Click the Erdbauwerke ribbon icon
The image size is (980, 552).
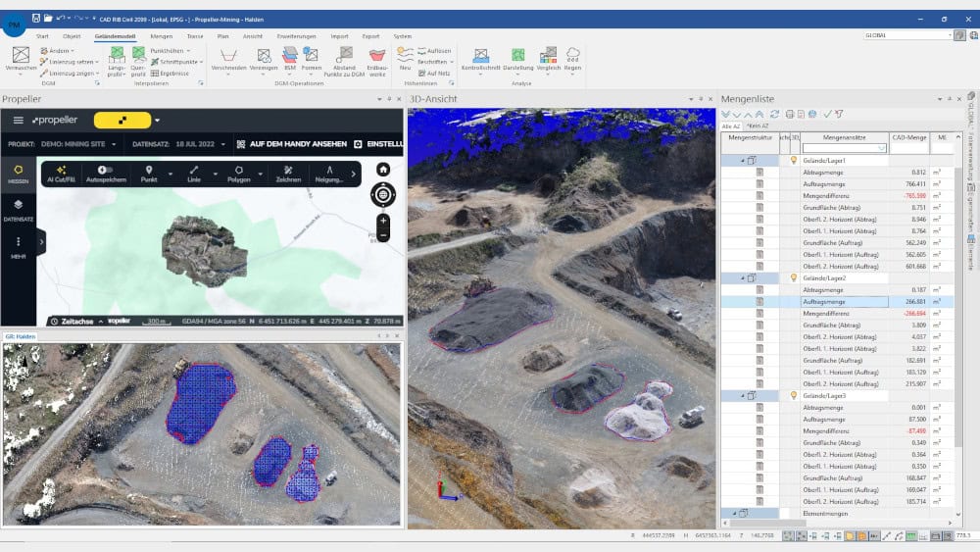[377, 56]
